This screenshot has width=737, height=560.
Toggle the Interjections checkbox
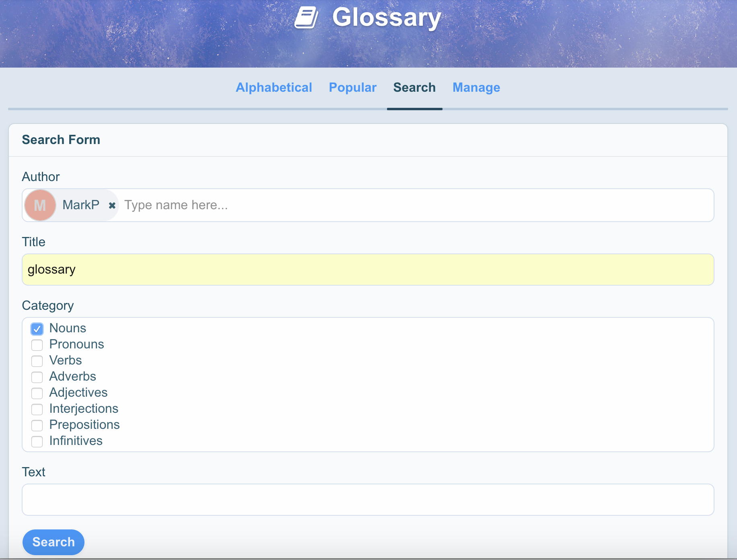pyautogui.click(x=37, y=410)
